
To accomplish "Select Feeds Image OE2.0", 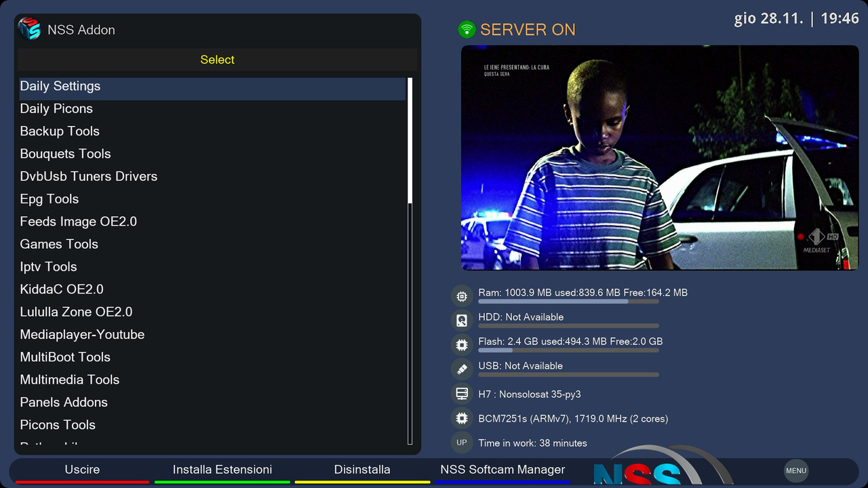I will click(x=212, y=222).
